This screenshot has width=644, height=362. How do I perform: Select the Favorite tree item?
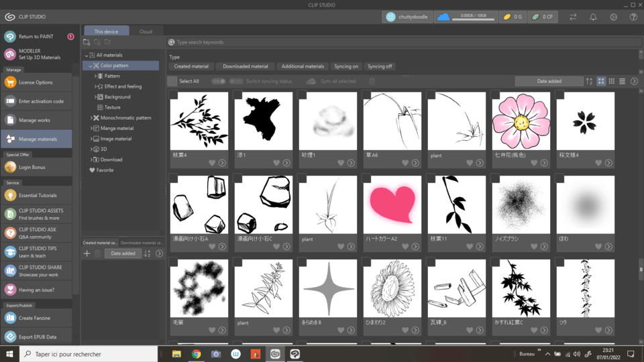[101, 170]
